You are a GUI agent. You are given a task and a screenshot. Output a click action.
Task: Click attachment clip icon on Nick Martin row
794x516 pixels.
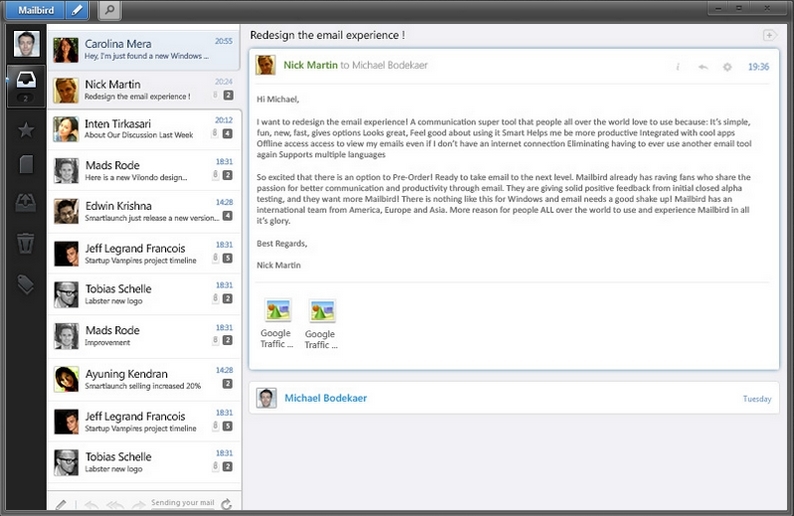(x=215, y=95)
